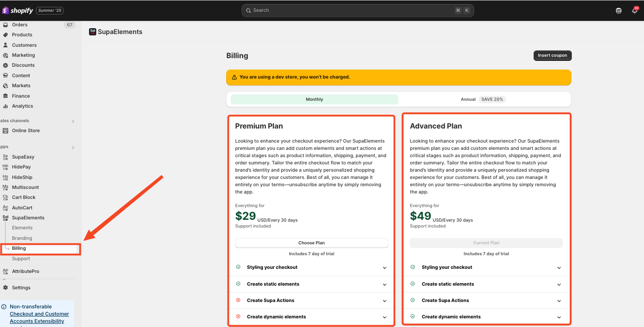Screen dimensions: 644x327
Task: Click the AutoCart app icon
Action: 5,208
